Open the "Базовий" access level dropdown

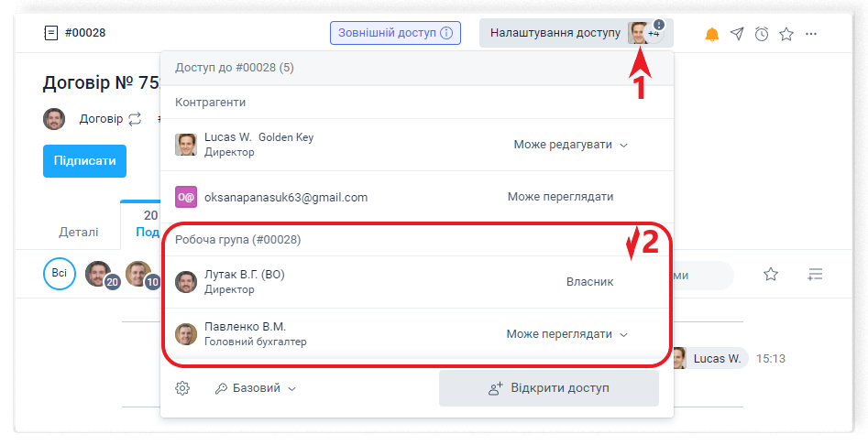click(x=256, y=388)
